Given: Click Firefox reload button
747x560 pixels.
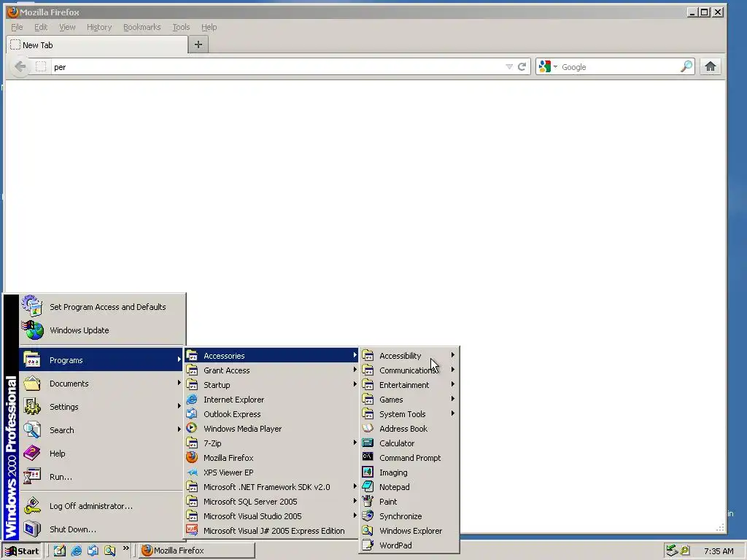Looking at the screenshot, I should [522, 66].
